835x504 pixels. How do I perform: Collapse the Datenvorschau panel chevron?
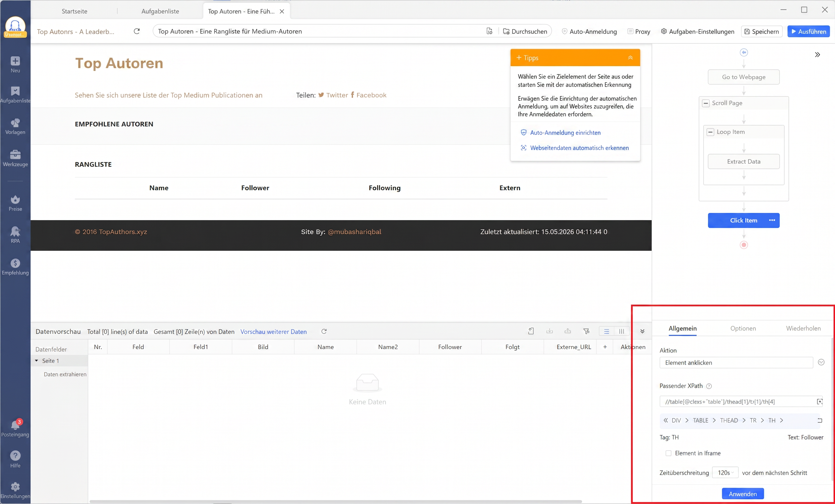[642, 331]
